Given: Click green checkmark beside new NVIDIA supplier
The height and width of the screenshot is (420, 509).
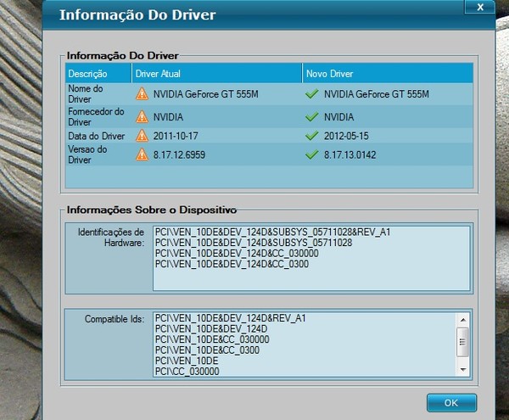Looking at the screenshot, I should [x=311, y=117].
